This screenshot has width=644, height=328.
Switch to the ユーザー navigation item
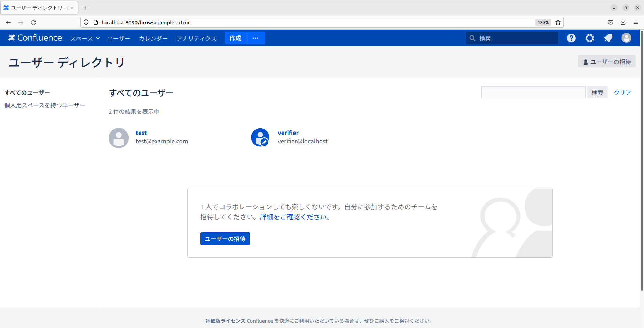click(x=118, y=38)
